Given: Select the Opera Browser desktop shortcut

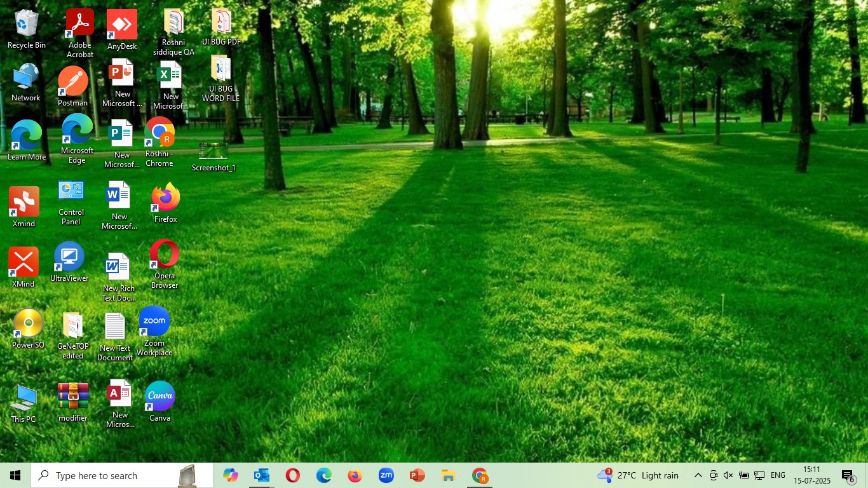Looking at the screenshot, I should coord(165,254).
